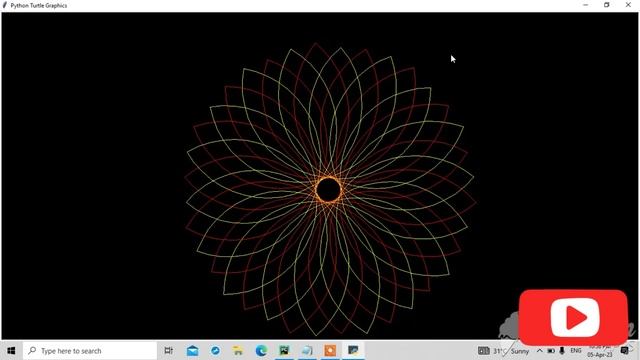Open the blue Messenger taskbar icon
640x360 pixels.
pos(215,351)
